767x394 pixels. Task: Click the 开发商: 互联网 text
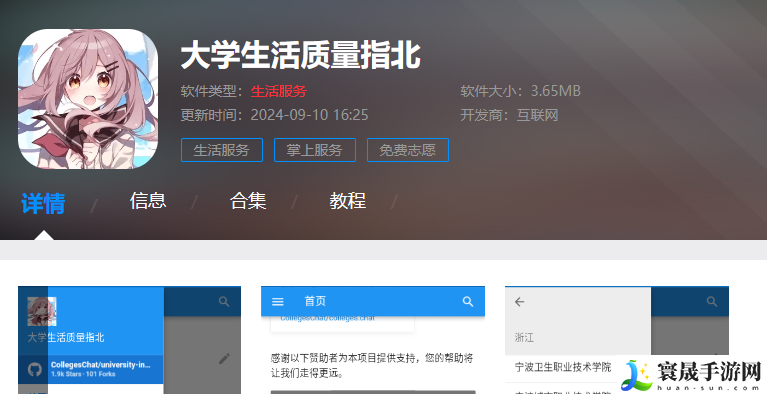click(509, 115)
